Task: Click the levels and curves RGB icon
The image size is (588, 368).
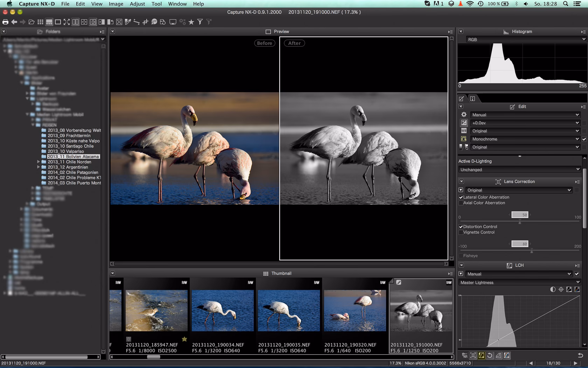Action: [506, 355]
